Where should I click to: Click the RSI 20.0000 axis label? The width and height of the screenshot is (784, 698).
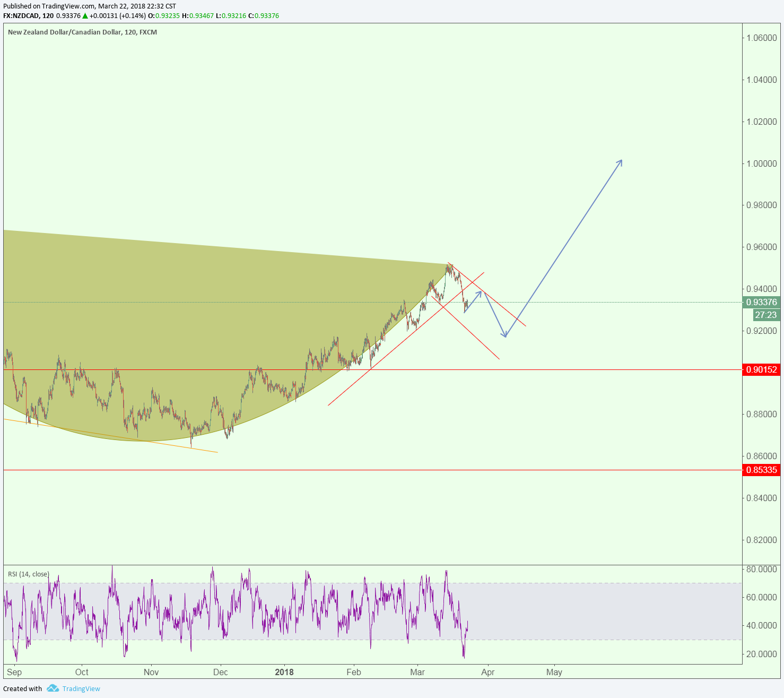click(x=762, y=654)
